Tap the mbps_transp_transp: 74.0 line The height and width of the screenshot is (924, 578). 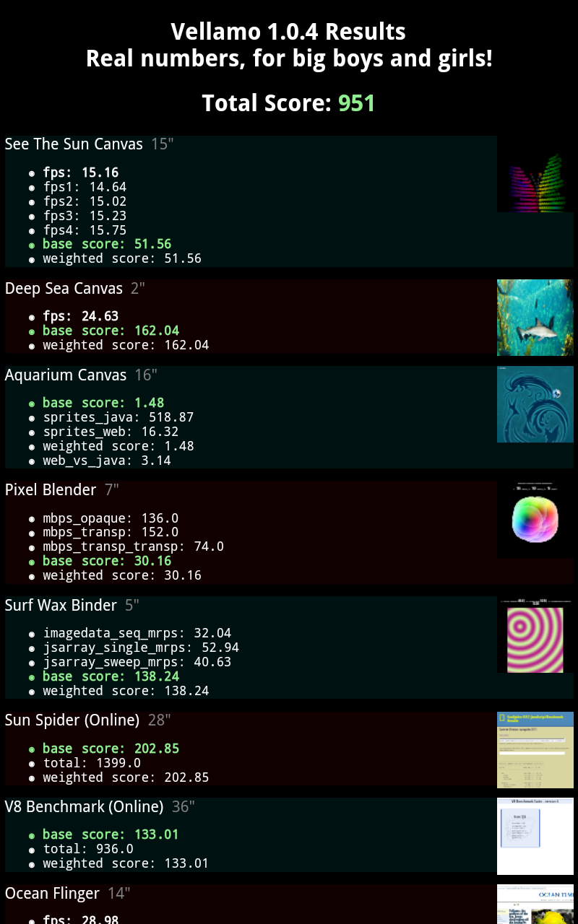(134, 546)
